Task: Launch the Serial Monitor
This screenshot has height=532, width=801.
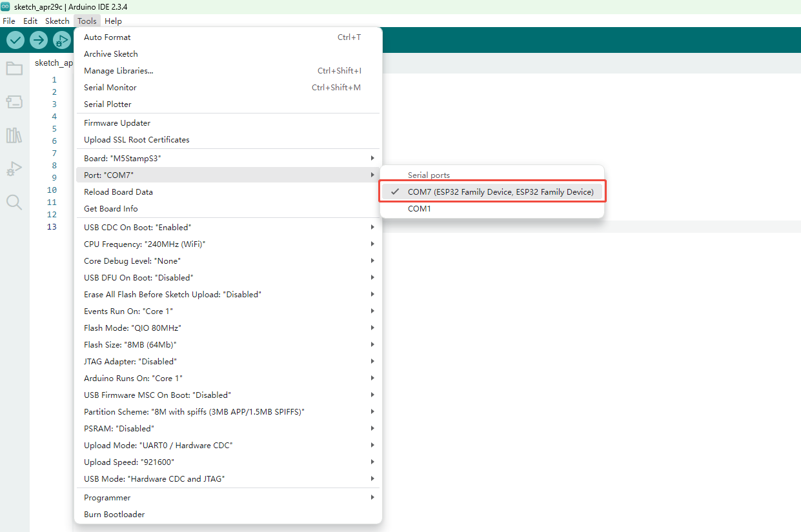Action: pyautogui.click(x=228, y=88)
